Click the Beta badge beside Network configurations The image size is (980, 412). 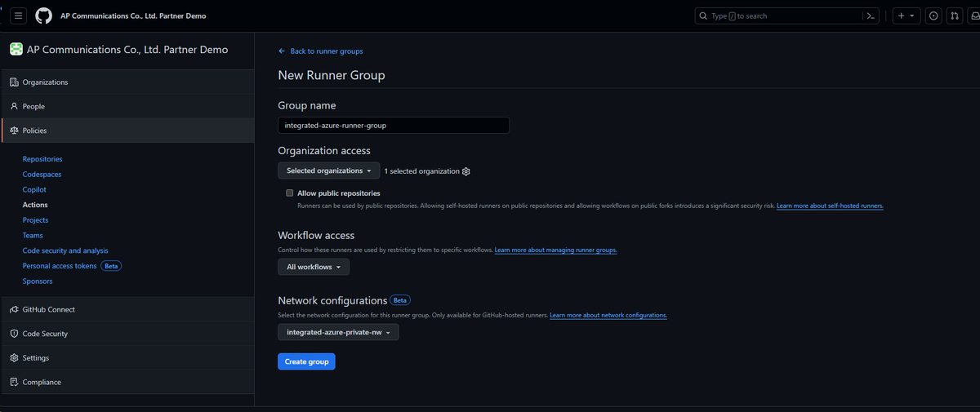coord(400,300)
